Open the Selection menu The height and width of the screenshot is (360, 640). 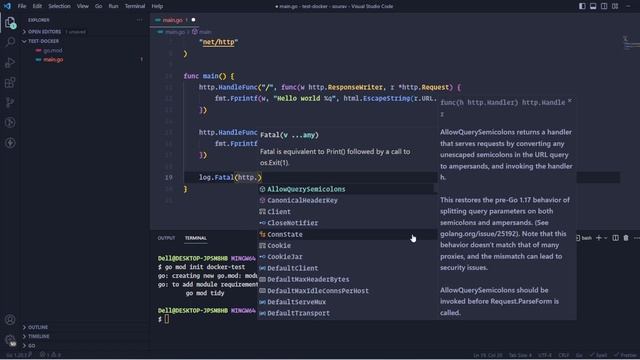click(x=59, y=6)
